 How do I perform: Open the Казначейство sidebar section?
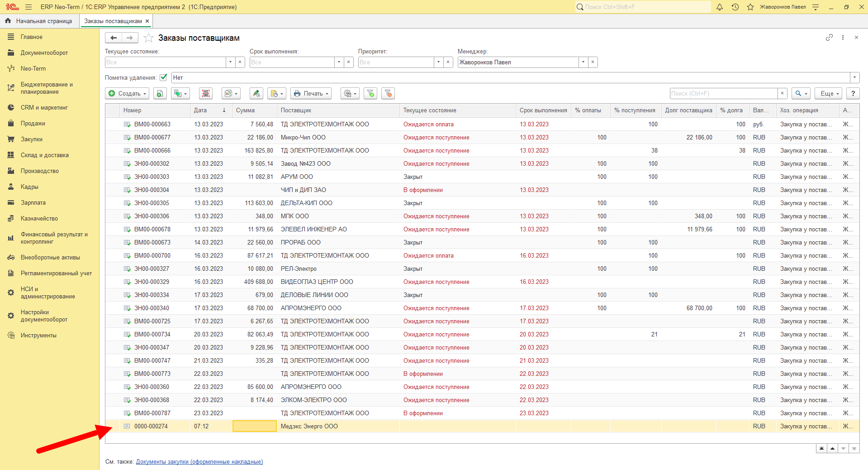(x=39, y=218)
